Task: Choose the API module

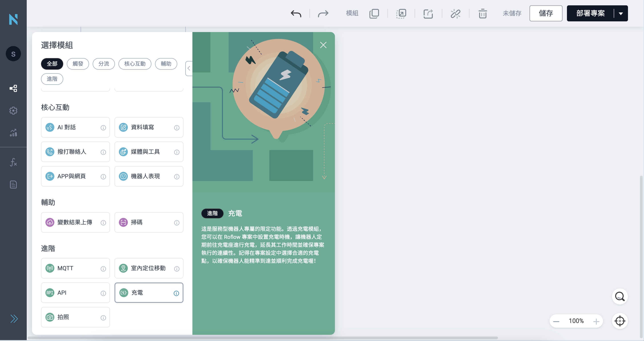Action: pyautogui.click(x=75, y=293)
